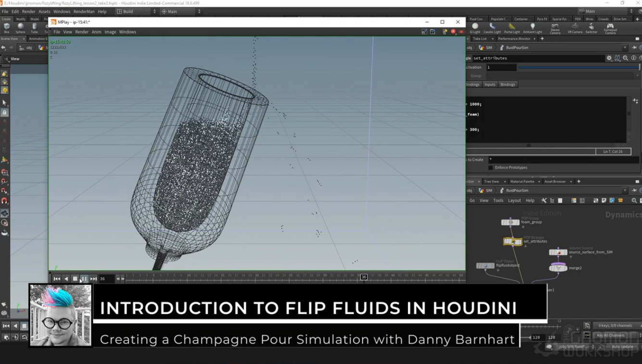Viewport: 642px width, 364px height.
Task: Switch to the Performance Monitor tab
Action: point(514,38)
